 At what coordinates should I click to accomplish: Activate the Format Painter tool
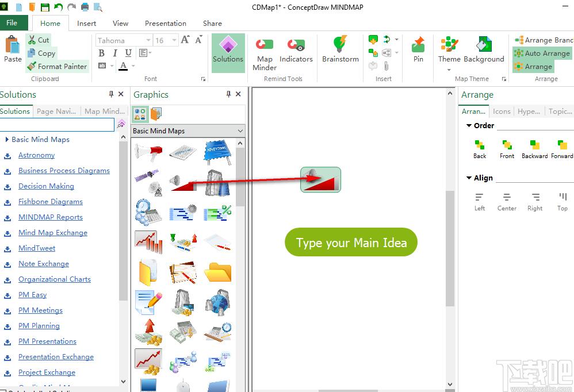coord(58,66)
